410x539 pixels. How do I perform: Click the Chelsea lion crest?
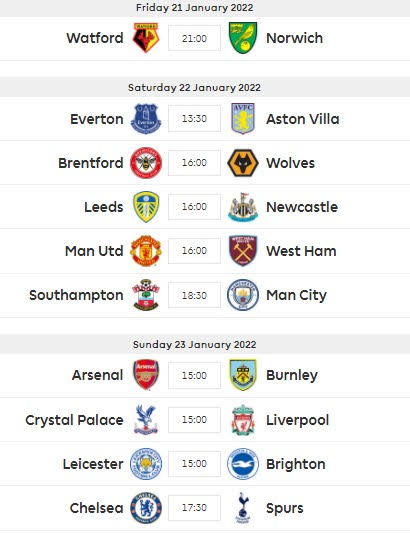pyautogui.click(x=146, y=508)
